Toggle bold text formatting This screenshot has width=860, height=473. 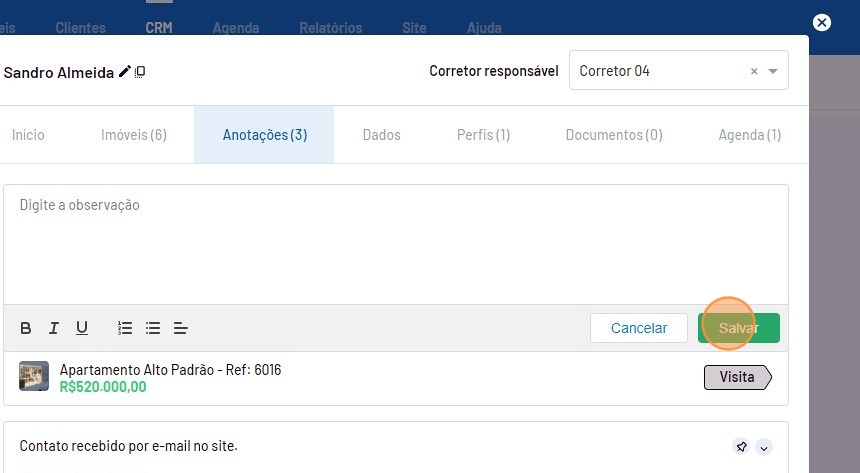(x=26, y=328)
